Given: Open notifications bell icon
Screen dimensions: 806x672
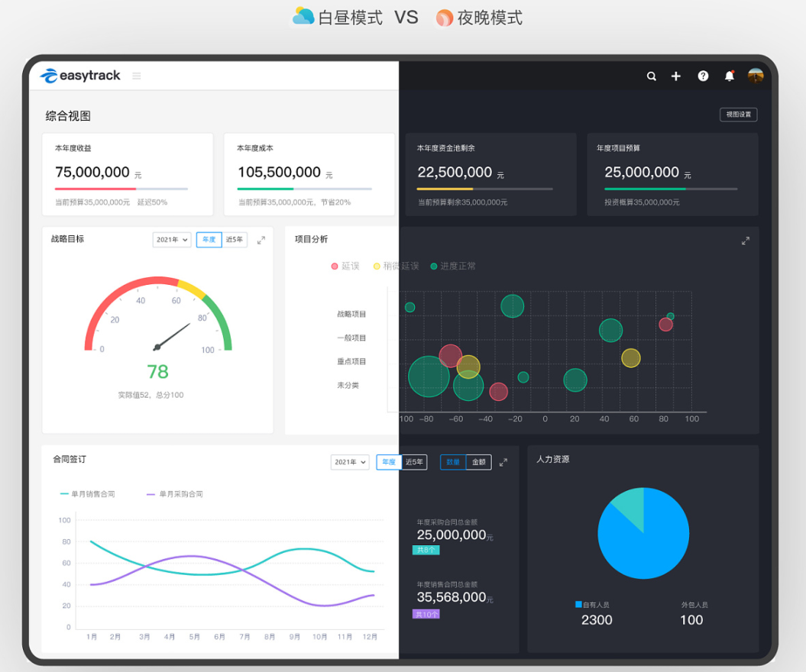Looking at the screenshot, I should point(730,76).
